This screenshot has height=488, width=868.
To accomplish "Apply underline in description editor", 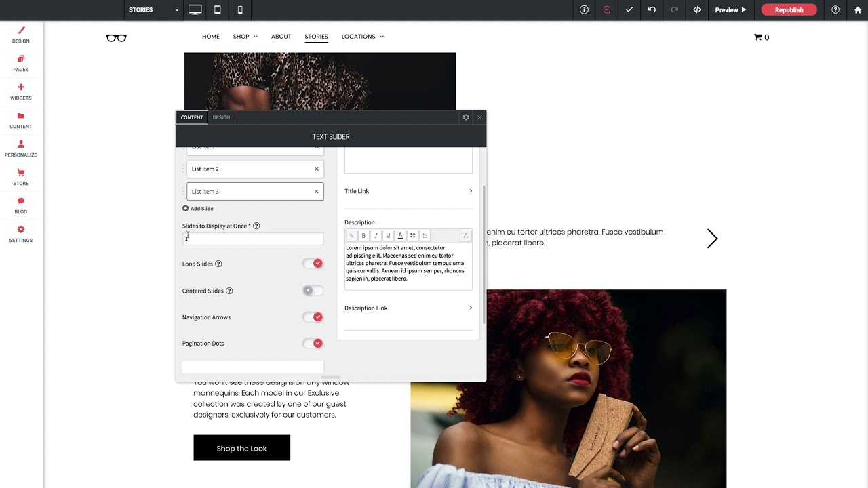I will click(x=388, y=235).
